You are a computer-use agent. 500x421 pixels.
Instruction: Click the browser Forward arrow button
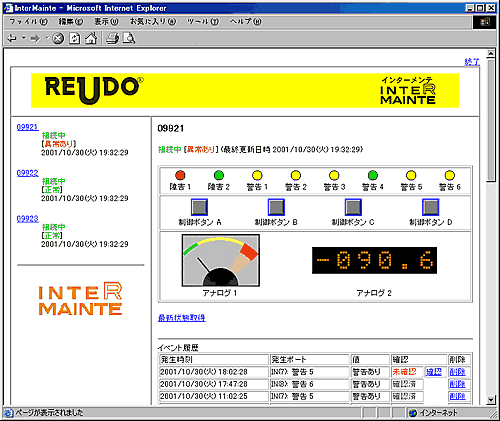35,39
